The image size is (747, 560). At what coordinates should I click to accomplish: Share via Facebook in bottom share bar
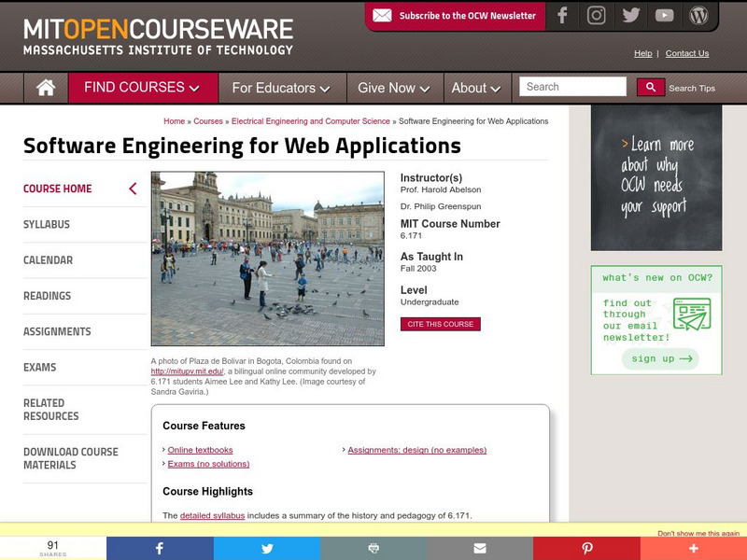pos(160,548)
